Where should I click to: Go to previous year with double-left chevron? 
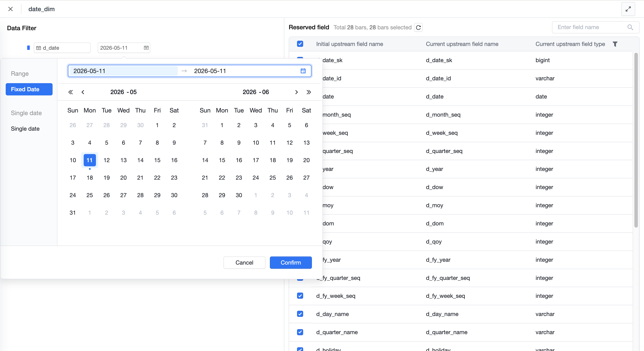point(71,92)
